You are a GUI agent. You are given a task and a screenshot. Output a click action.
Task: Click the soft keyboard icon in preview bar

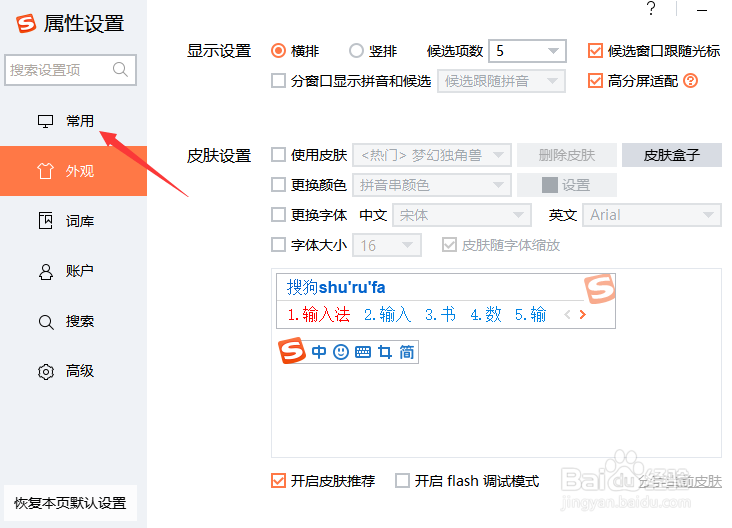363,352
